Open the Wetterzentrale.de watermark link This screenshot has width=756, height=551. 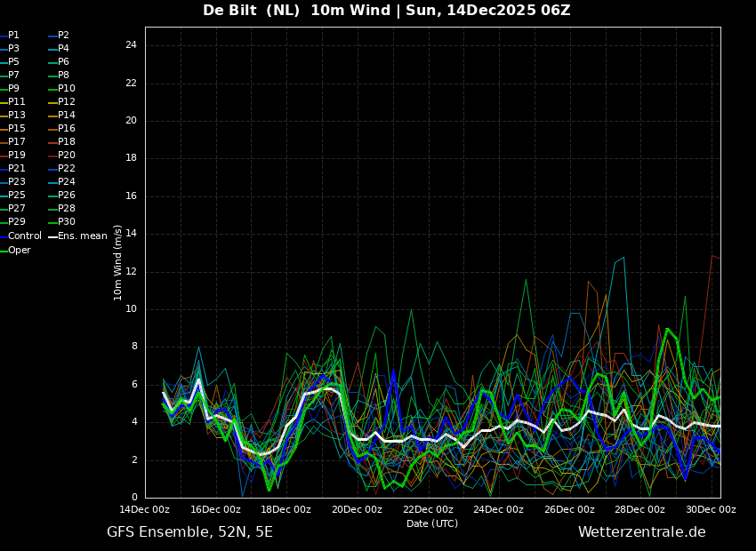tap(641, 532)
